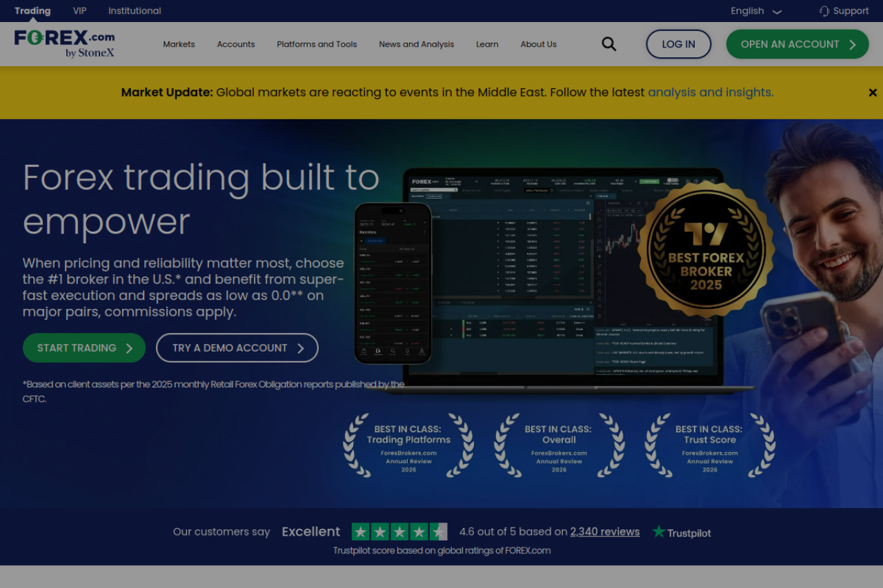The height and width of the screenshot is (588, 883).
Task: Switch to the VIP tab
Action: point(80,11)
